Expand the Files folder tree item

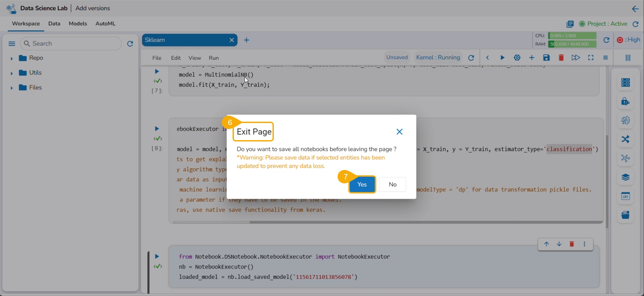(11, 88)
